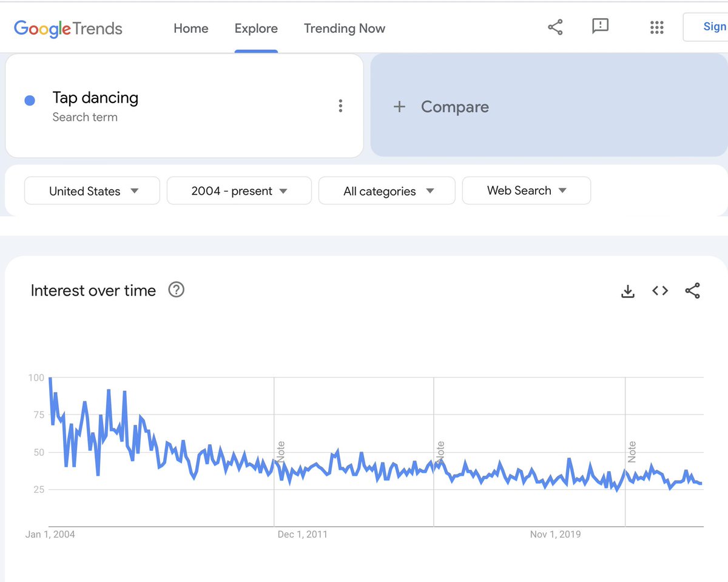
Task: Switch to the Home tab
Action: pos(190,28)
